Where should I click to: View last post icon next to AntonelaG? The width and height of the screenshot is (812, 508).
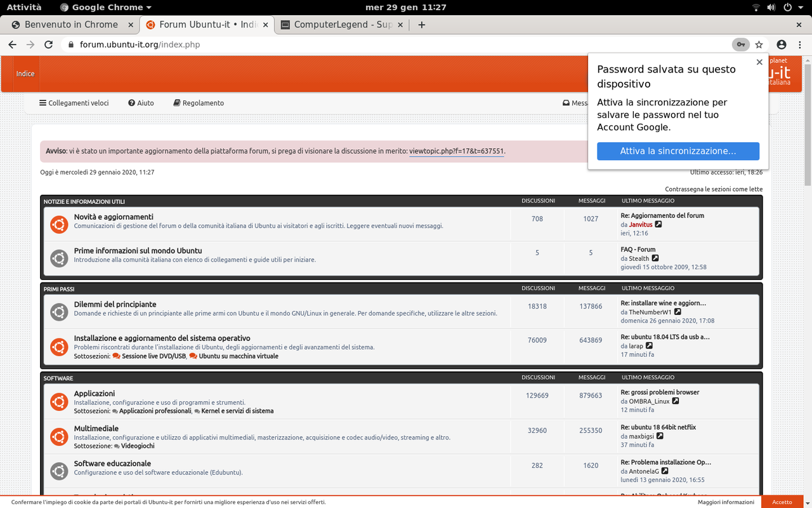click(665, 471)
